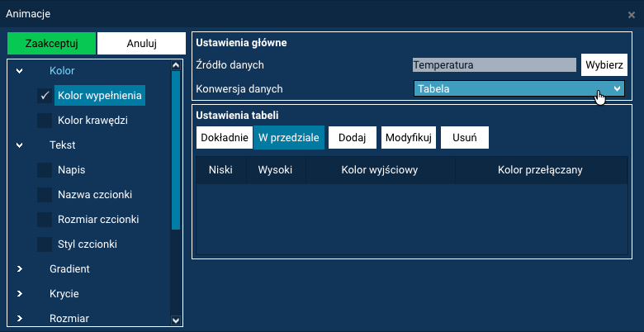
Task: Open the Konwersja danych dropdown
Action: [519, 88]
